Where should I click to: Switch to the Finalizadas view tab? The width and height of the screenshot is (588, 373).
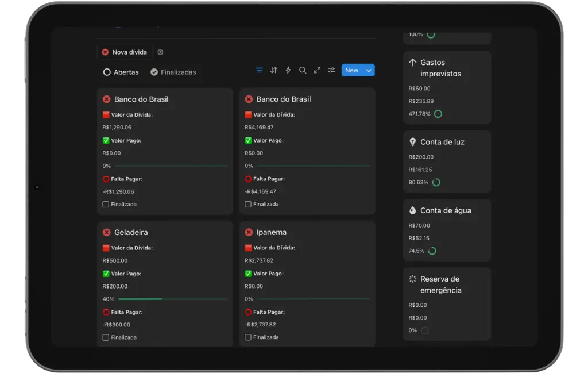(173, 72)
